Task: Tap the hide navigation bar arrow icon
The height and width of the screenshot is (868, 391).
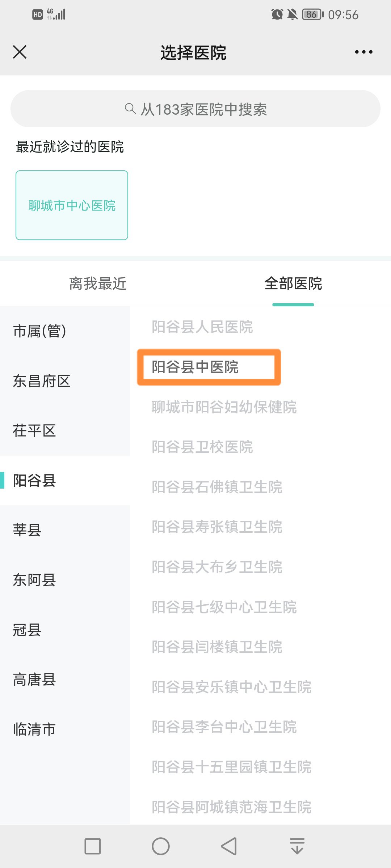Action: (297, 846)
